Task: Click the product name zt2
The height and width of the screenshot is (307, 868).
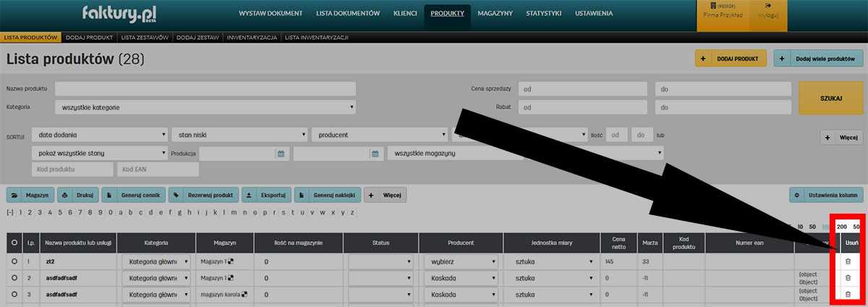Action: point(51,261)
